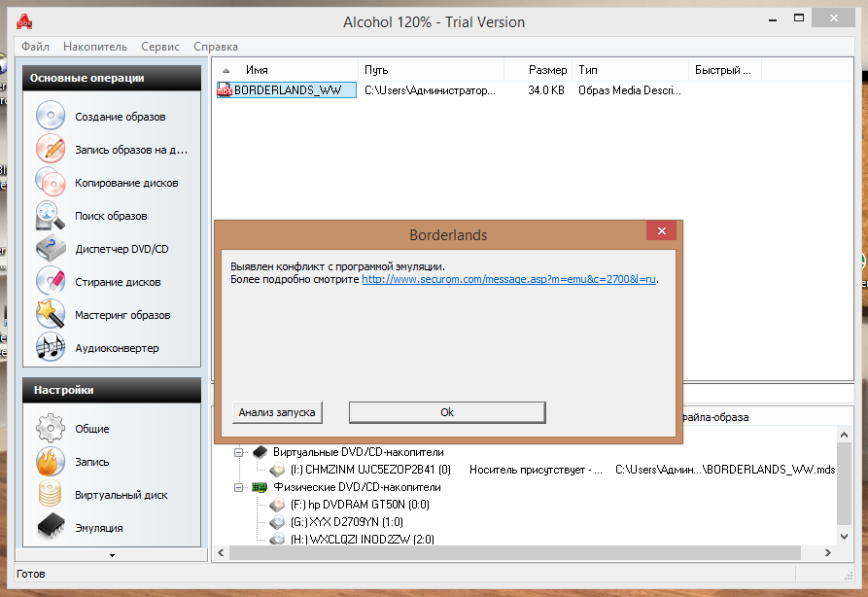Image resolution: width=868 pixels, height=597 pixels.
Task: Close the Borderlands dialog
Action: point(662,231)
